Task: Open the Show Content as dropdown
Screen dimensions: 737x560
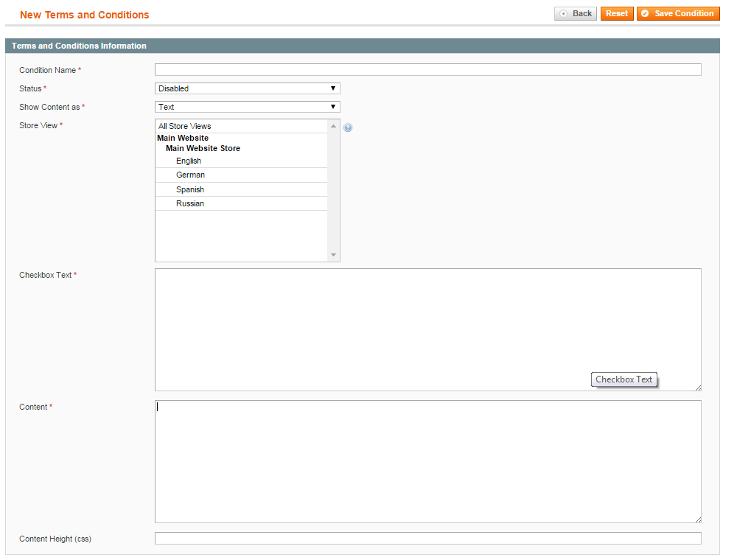Action: (x=247, y=107)
